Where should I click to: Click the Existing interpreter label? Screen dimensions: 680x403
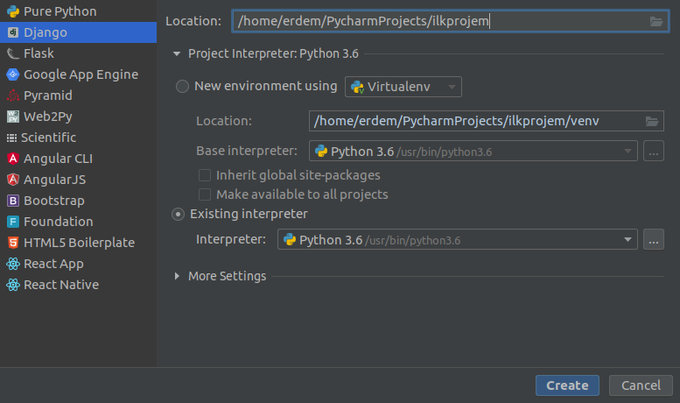(x=249, y=214)
